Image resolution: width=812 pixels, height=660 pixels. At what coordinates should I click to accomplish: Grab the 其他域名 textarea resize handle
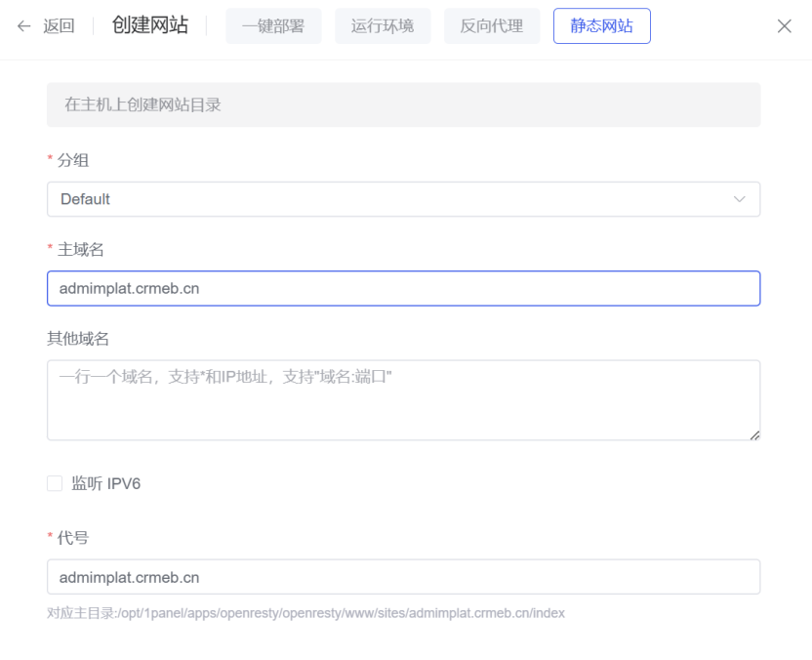(754, 435)
